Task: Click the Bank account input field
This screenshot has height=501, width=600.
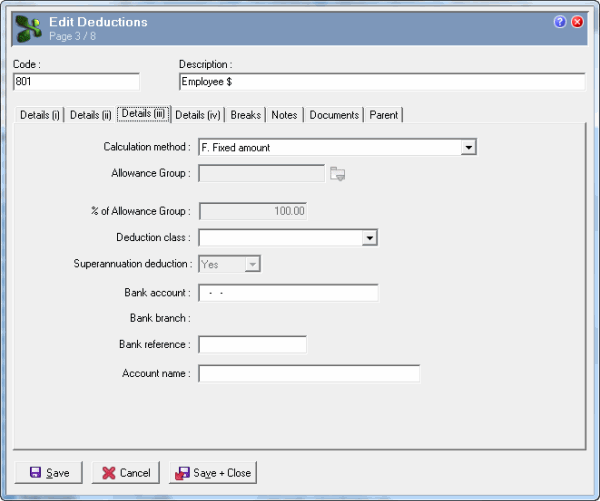Action: [x=288, y=293]
